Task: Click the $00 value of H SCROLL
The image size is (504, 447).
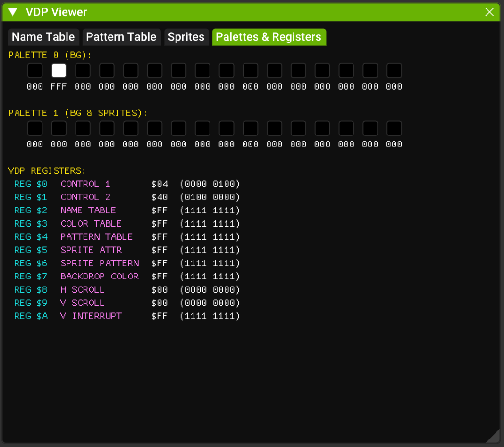Action: click(160, 289)
